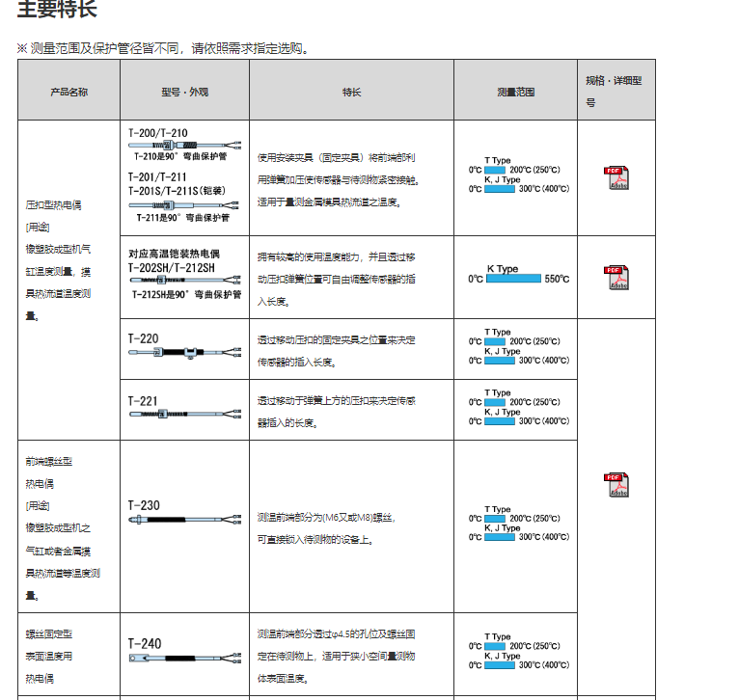This screenshot has height=700, width=739.
Task: Click the 测量范围 column header
Action: 515,92
